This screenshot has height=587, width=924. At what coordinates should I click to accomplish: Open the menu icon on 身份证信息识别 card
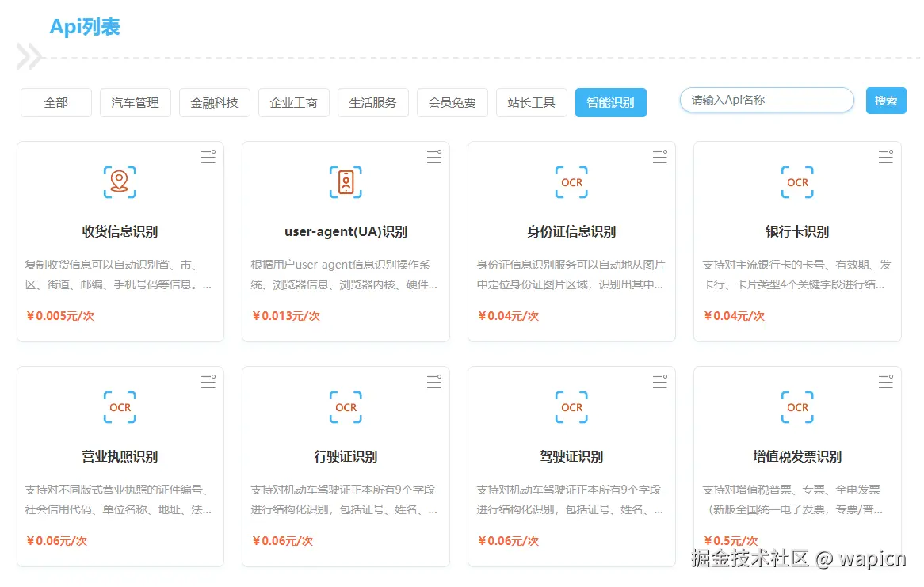click(660, 157)
